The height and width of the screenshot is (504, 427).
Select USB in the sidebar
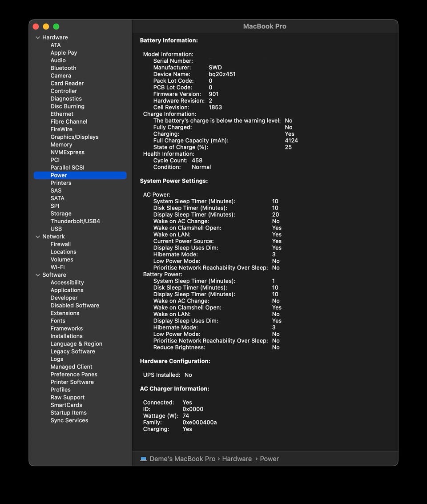click(56, 229)
